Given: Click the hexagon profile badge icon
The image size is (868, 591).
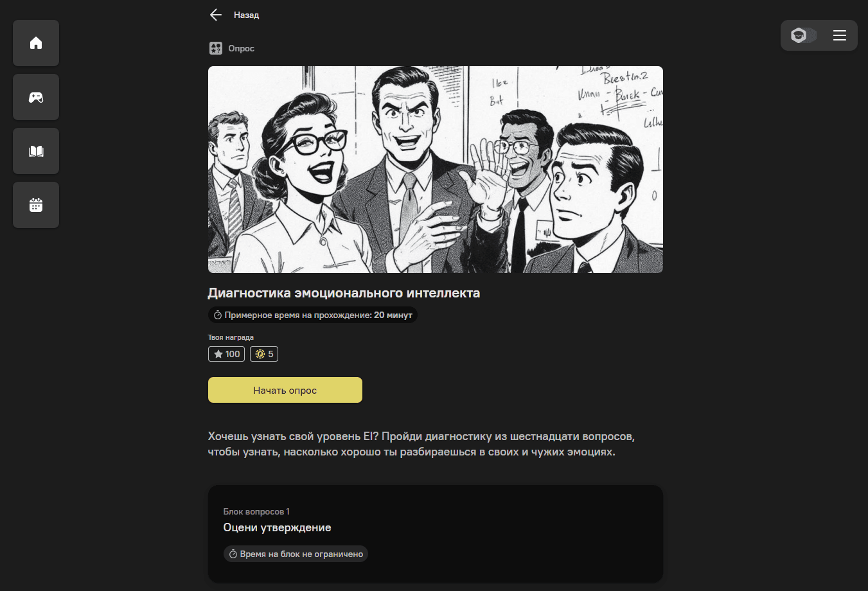Looking at the screenshot, I should pos(799,35).
